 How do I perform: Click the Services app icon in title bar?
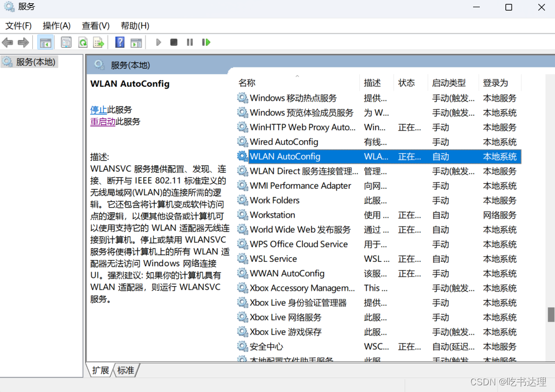9,7
